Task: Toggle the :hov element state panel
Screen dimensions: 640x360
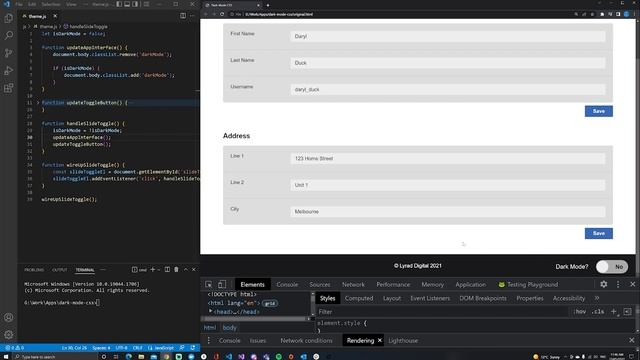Action: coord(580,312)
